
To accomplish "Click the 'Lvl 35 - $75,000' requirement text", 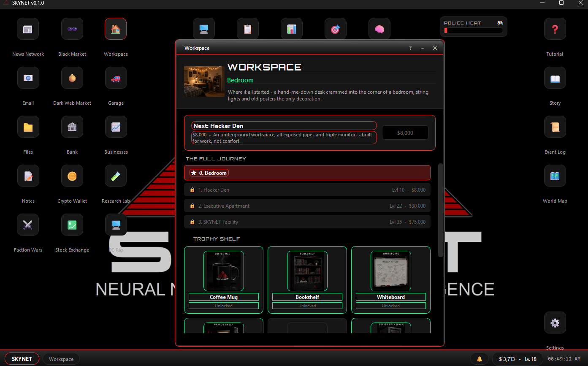I will click(407, 222).
